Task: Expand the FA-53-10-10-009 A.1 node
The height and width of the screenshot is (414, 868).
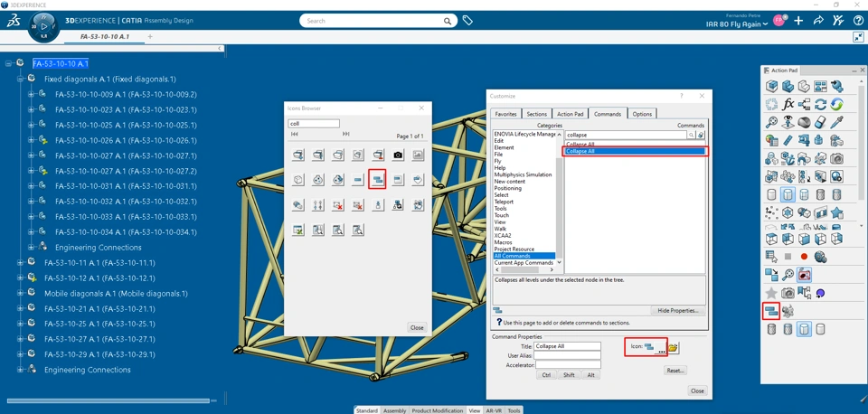Action: point(31,94)
